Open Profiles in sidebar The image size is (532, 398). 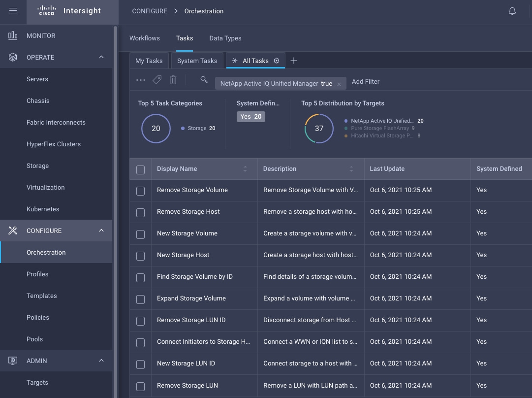37,274
